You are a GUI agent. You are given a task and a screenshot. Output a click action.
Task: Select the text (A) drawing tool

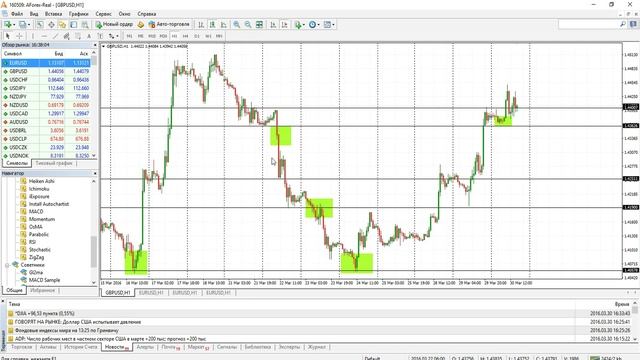pos(89,36)
